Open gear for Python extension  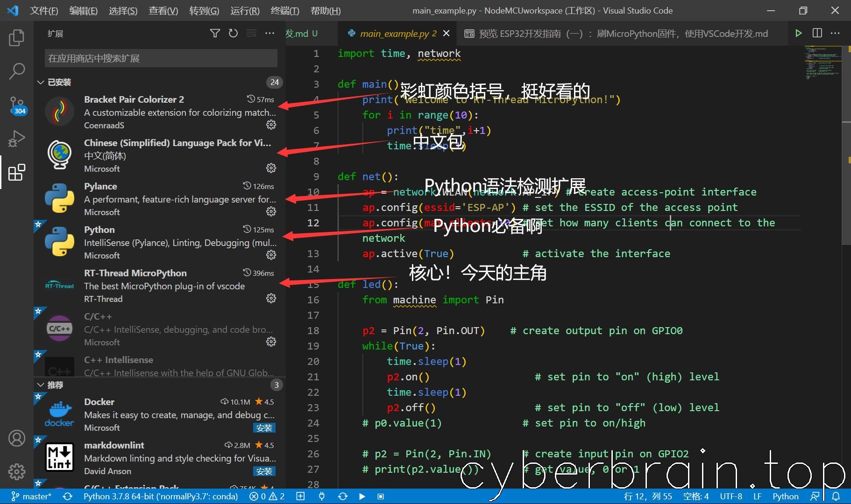(271, 255)
